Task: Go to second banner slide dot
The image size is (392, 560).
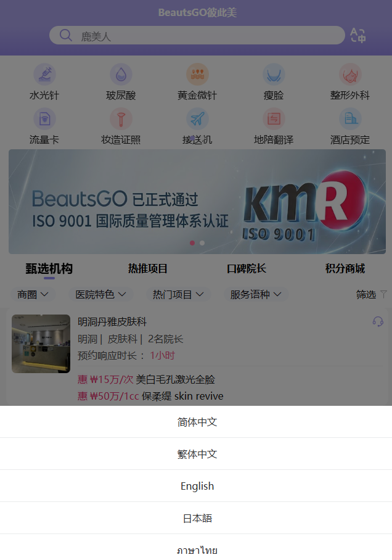Action: (x=202, y=243)
